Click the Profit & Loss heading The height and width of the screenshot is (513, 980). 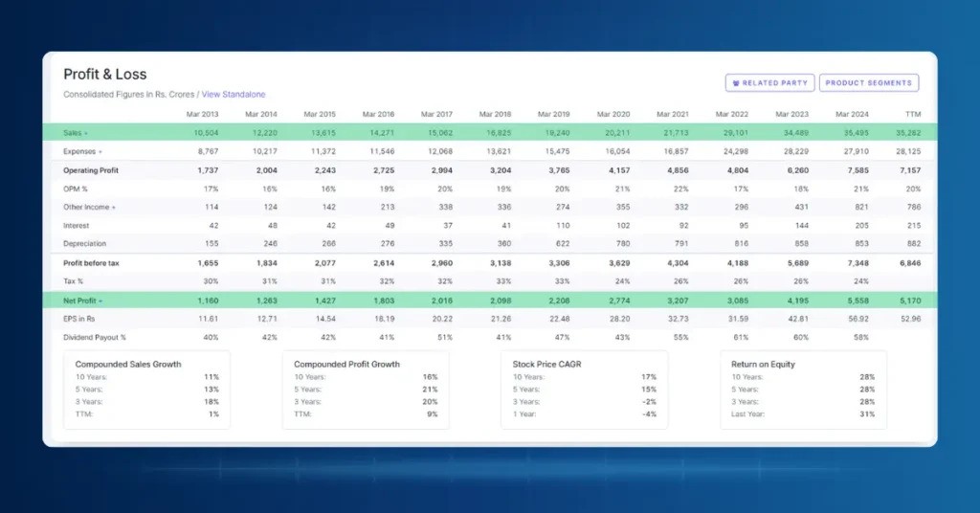coord(105,75)
